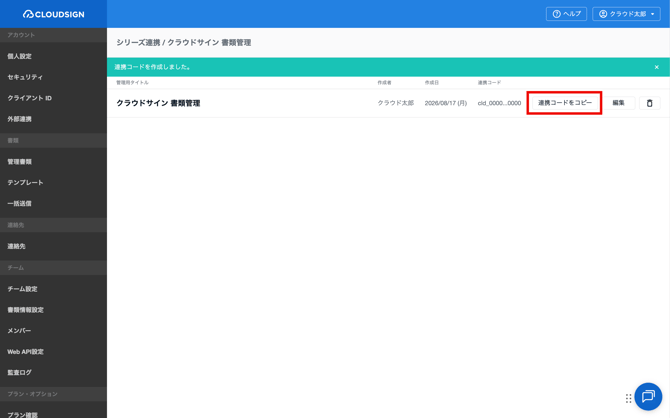Click the 作成者 column header

(384, 82)
